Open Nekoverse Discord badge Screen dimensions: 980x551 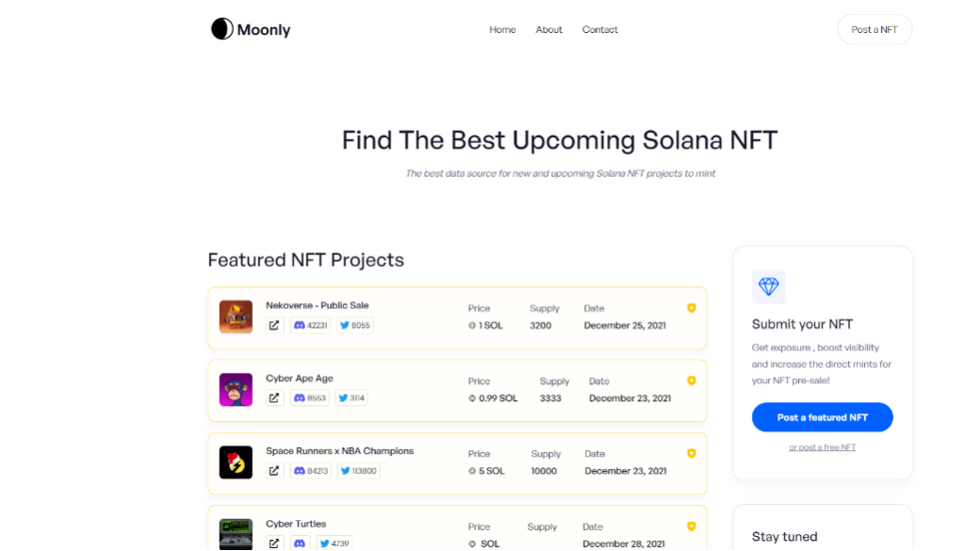point(311,325)
